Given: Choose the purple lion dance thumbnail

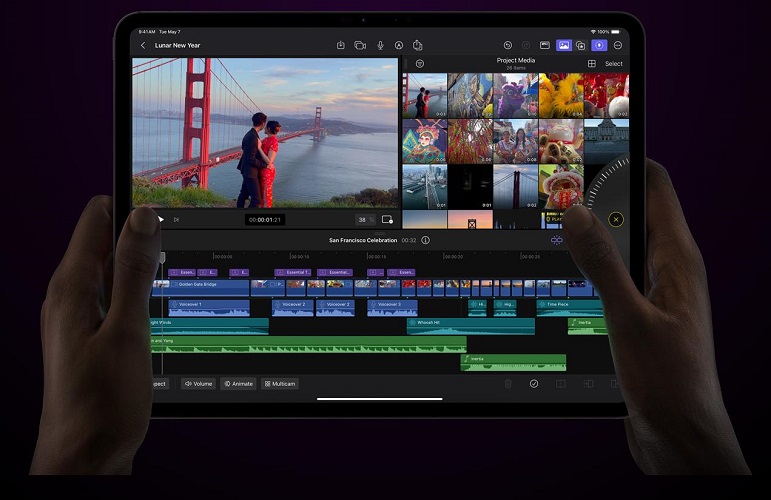Looking at the screenshot, I should coord(515,95).
